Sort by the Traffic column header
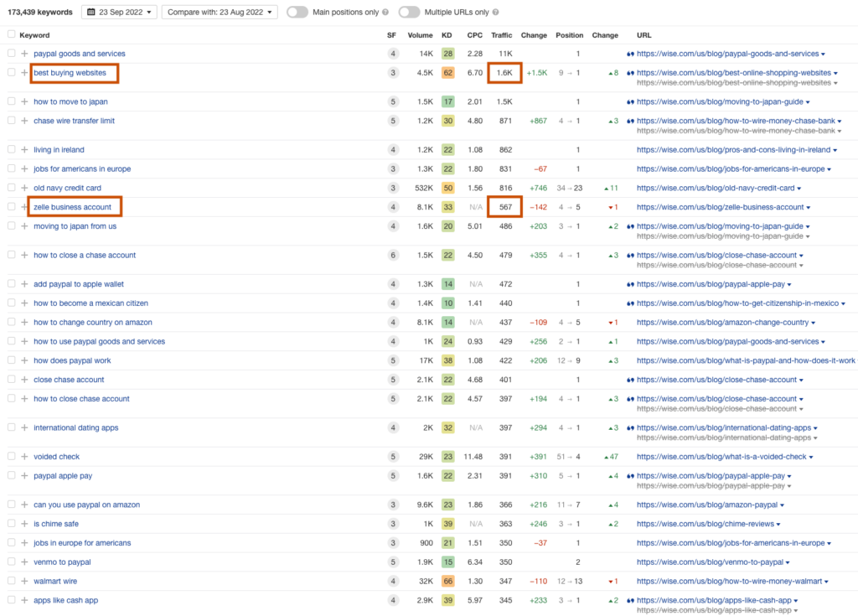Viewport: 858px width, 616px height. (x=501, y=35)
